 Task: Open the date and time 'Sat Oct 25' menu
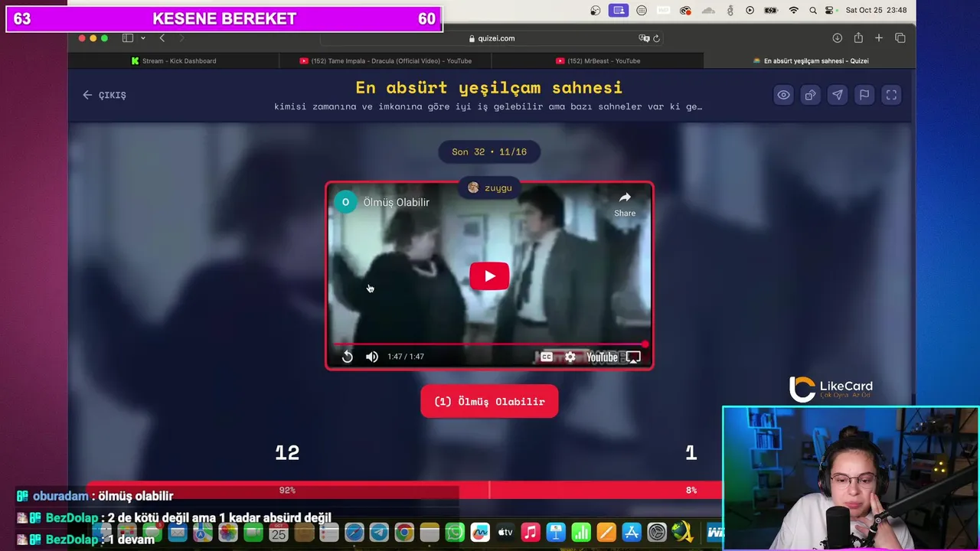point(876,10)
